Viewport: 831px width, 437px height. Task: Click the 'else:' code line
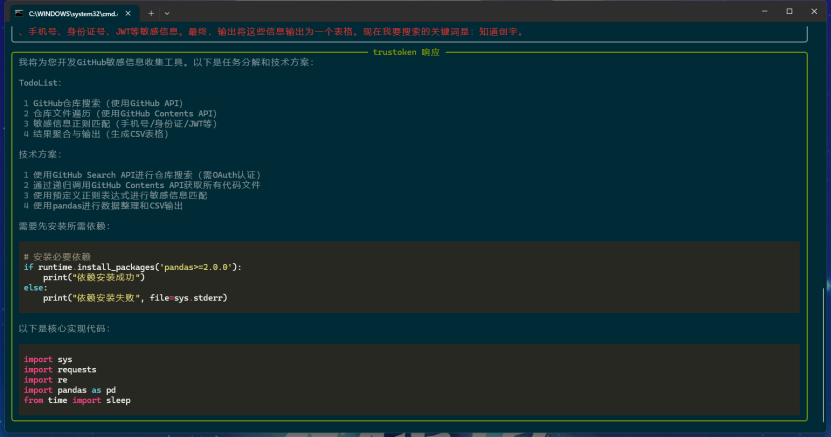tap(36, 288)
